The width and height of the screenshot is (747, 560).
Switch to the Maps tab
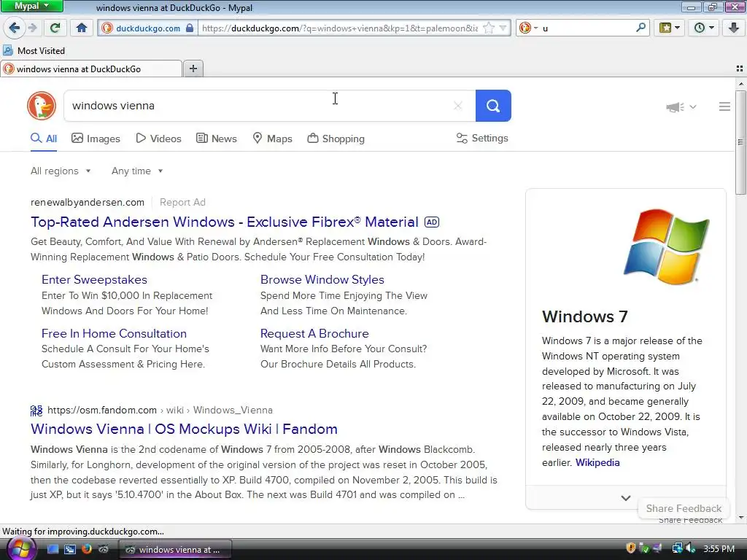pos(273,139)
